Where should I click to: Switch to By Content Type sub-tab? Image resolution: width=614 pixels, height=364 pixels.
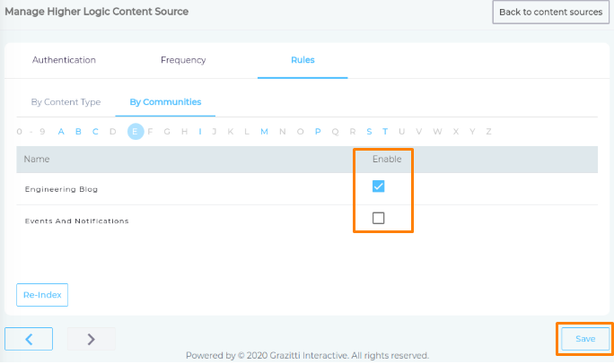(x=66, y=102)
